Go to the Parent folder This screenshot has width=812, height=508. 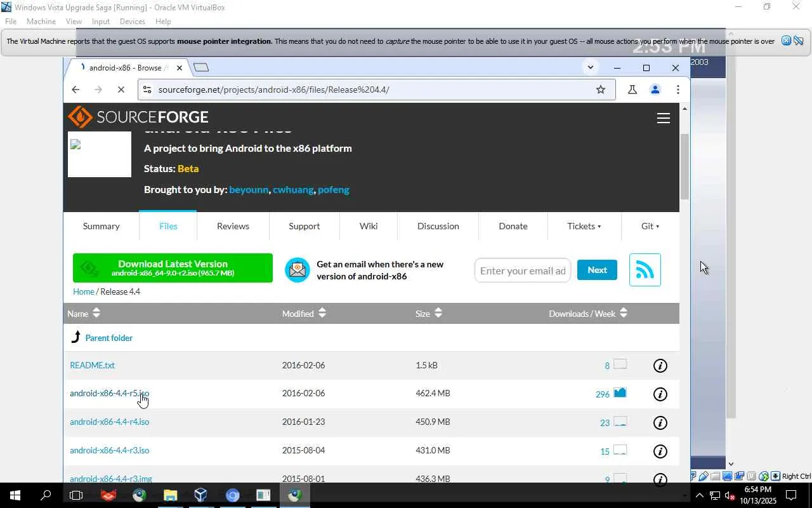point(108,338)
